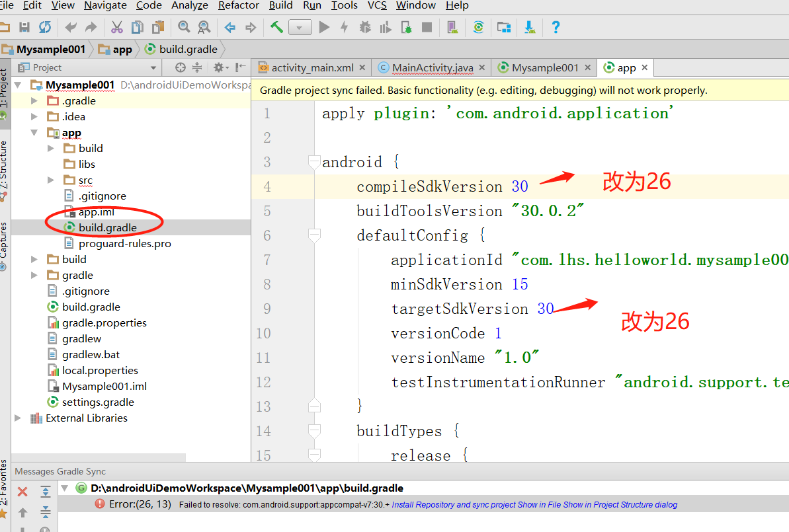
Task: Fold the android block at line 3
Action: tap(315, 161)
